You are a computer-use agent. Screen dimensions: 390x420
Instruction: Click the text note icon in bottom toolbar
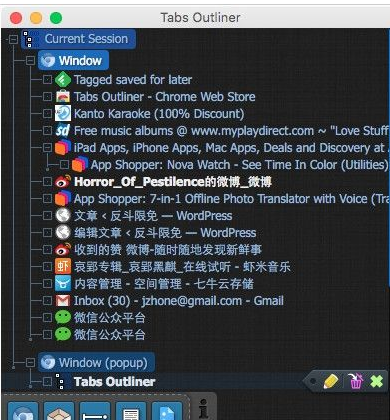click(x=131, y=411)
